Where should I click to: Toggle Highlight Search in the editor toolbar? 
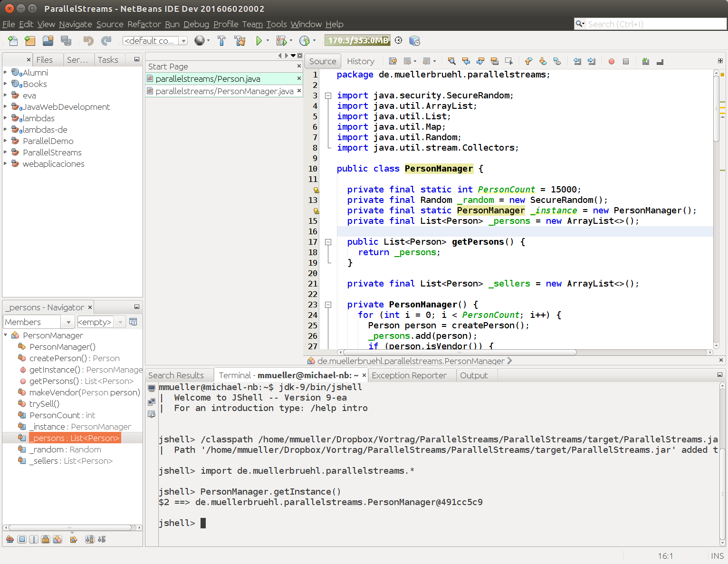coord(645,61)
